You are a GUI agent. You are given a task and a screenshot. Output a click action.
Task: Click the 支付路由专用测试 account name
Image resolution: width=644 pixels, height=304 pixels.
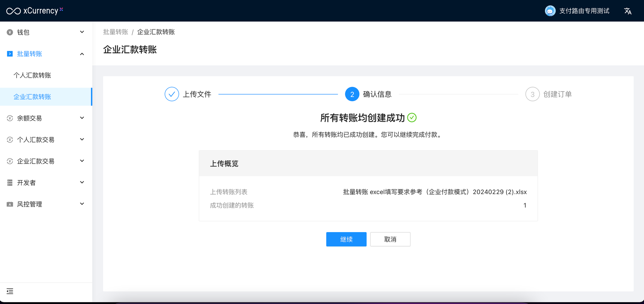(x=584, y=11)
